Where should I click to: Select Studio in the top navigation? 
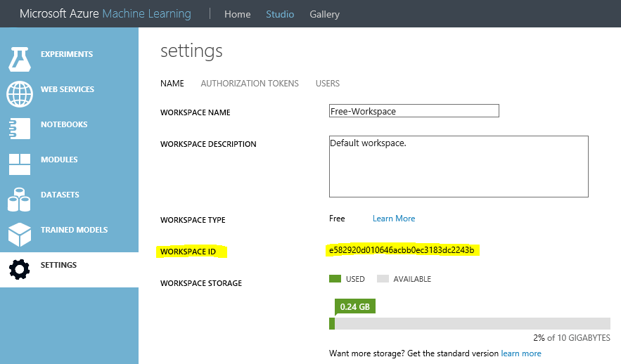click(280, 14)
